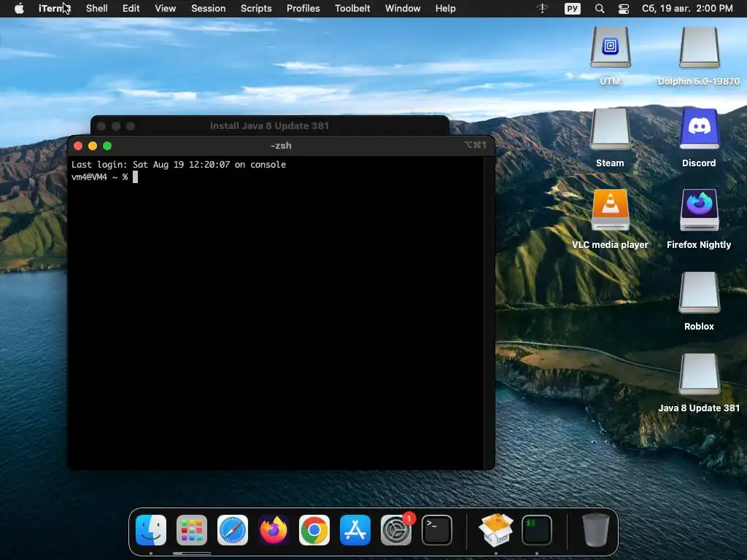Select the Dolphin 5.0-19870 disk icon
Screen dimensions: 747x560
click(x=699, y=47)
